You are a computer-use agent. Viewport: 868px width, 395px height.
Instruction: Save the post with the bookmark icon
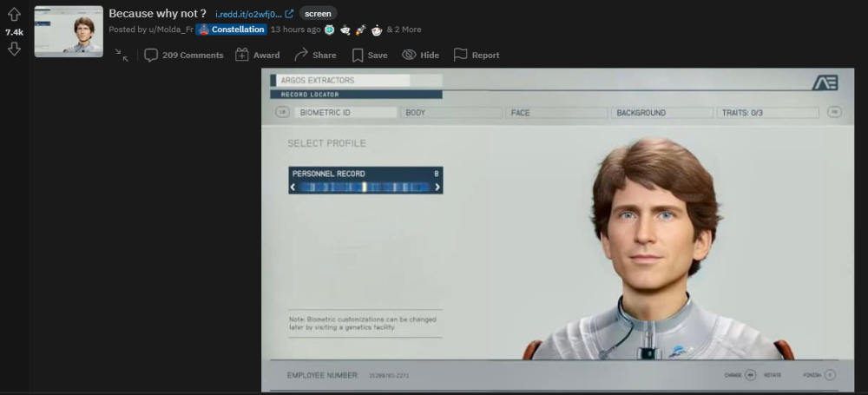click(x=358, y=55)
